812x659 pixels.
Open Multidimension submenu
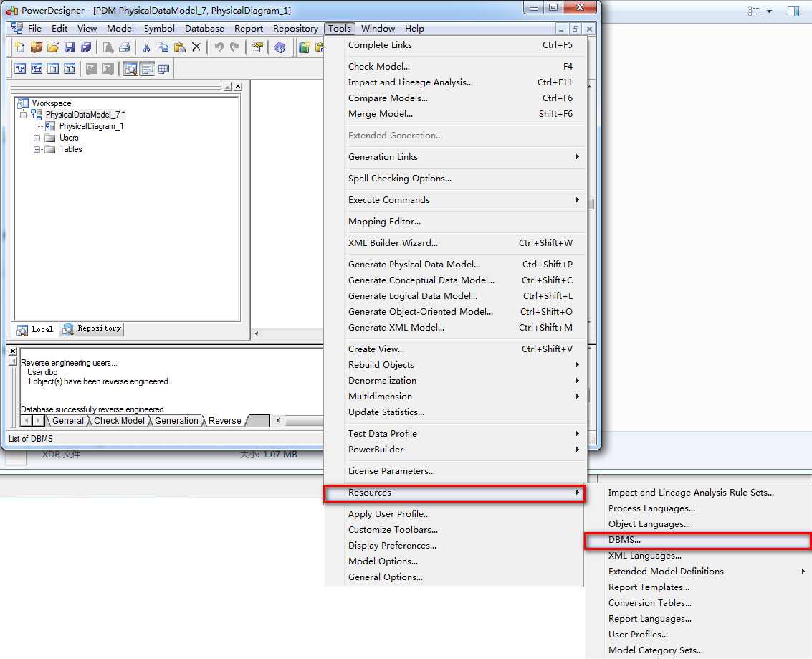coord(464,396)
